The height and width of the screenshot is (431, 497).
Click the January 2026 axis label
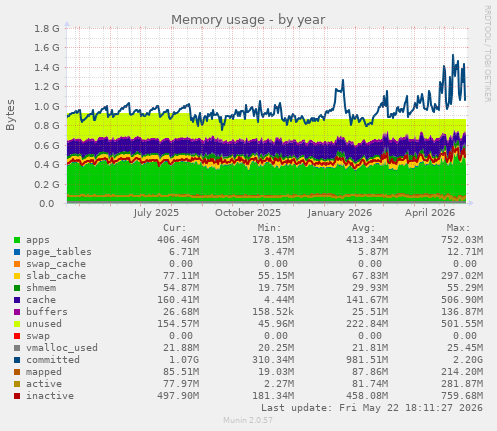point(340,213)
